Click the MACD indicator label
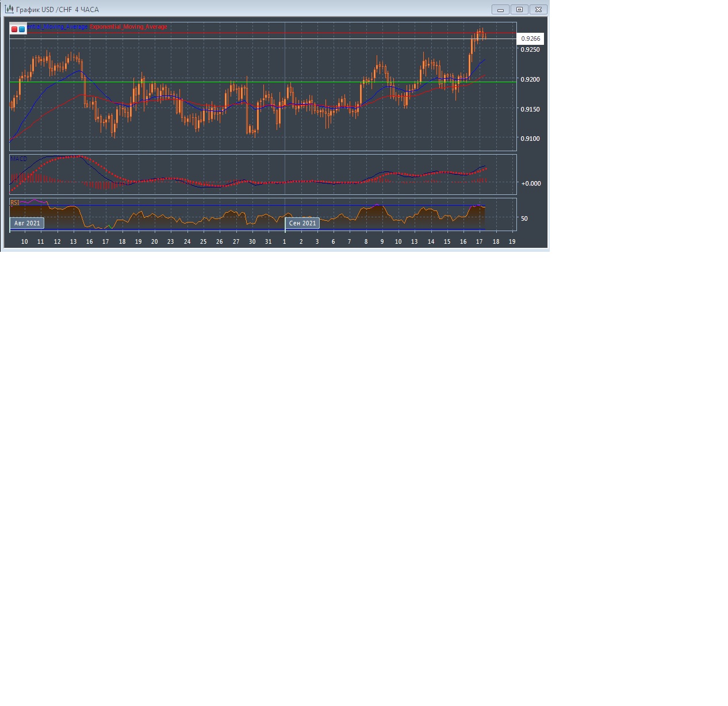 [x=19, y=159]
